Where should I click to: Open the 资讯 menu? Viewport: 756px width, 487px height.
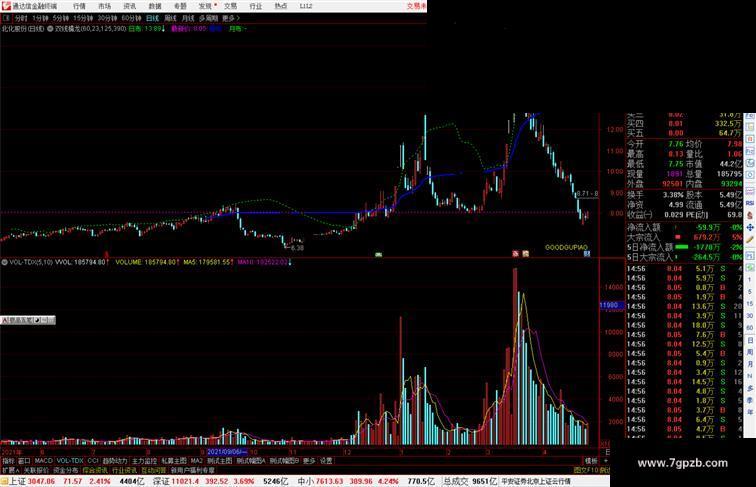pyautogui.click(x=129, y=6)
